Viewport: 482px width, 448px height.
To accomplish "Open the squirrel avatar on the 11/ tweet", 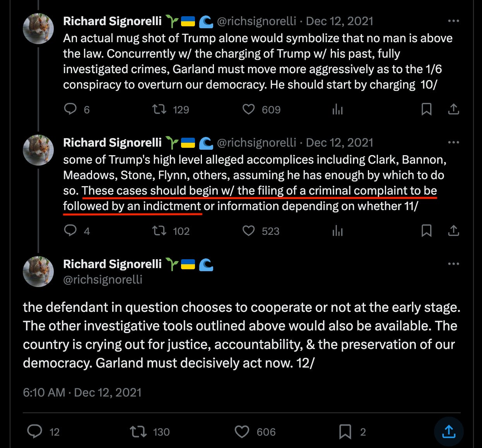I will pyautogui.click(x=38, y=150).
